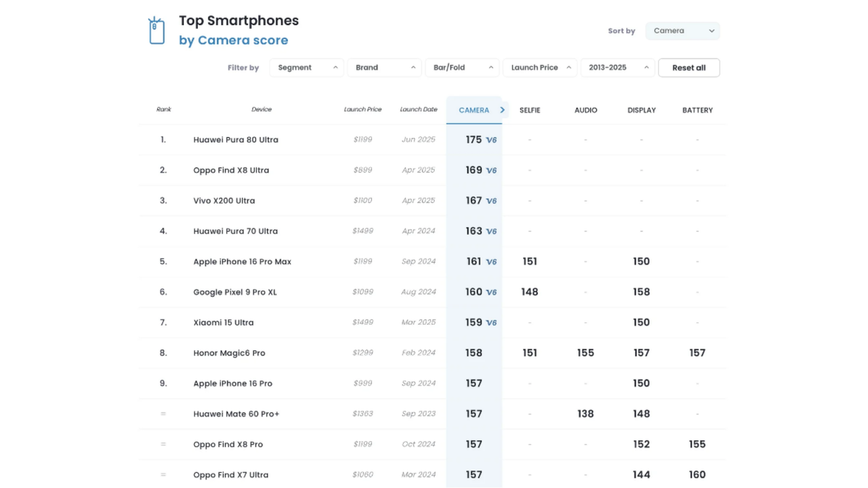This screenshot has height=488, width=868.
Task: Open the Honor Magic6 Pro device link
Action: tap(229, 353)
